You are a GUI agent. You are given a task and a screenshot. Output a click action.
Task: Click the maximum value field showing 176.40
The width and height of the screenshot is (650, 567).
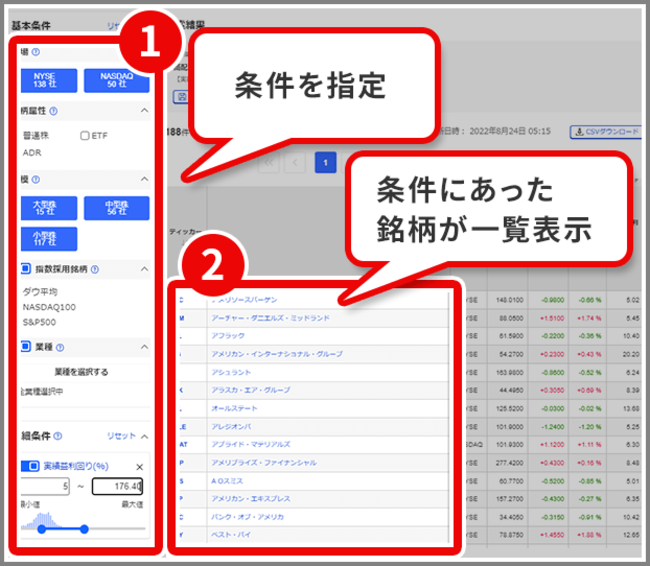118,487
